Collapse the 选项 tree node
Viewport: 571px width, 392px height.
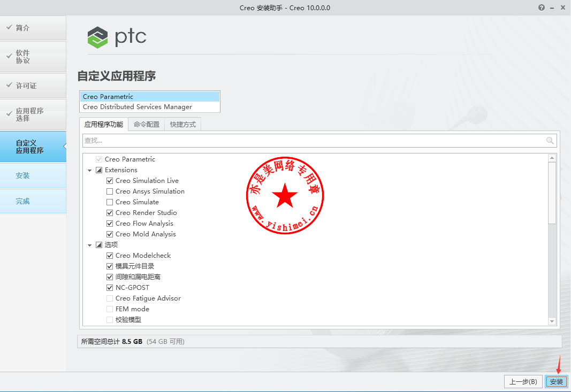[89, 245]
